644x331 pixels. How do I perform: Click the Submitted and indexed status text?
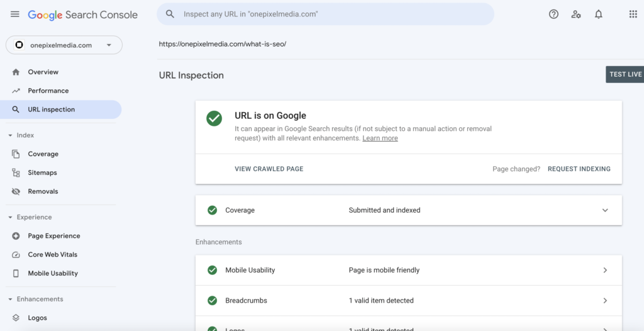click(384, 210)
